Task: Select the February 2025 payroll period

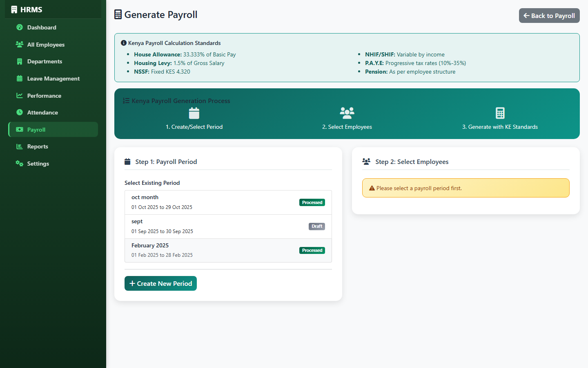Action: (x=228, y=250)
